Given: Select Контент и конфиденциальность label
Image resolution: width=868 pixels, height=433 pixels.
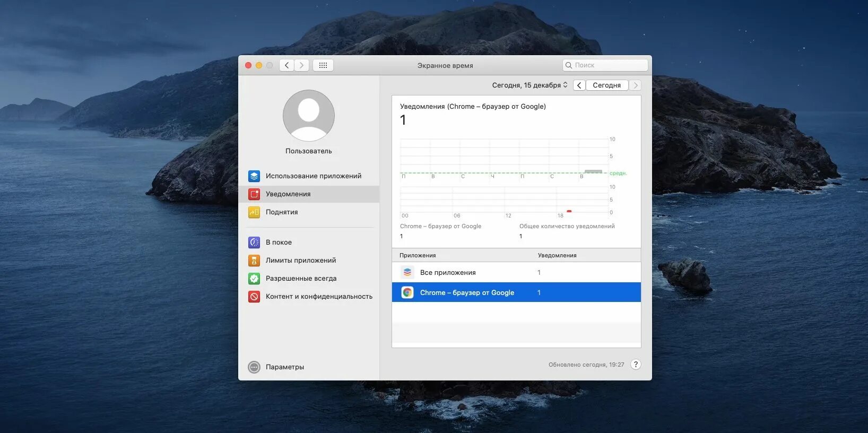Looking at the screenshot, I should click(319, 296).
